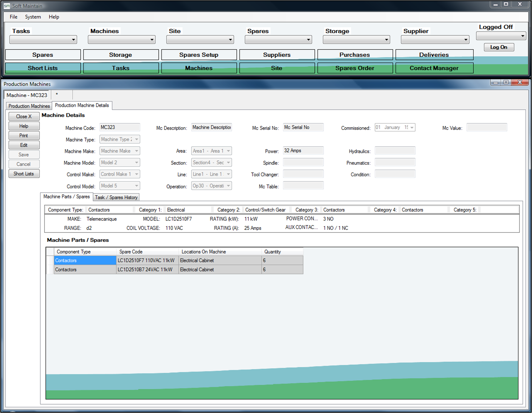This screenshot has width=532, height=413.
Task: Expand the Supplier dropdown
Action: (435, 40)
